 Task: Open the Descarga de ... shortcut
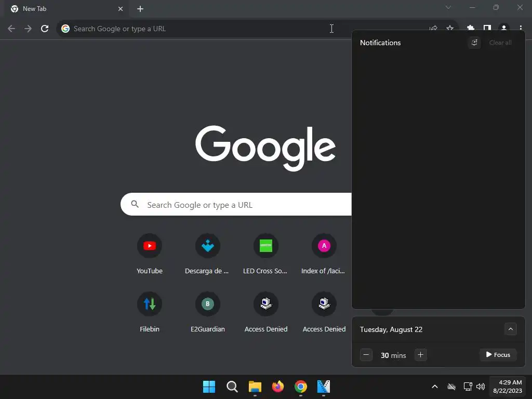[207, 255]
